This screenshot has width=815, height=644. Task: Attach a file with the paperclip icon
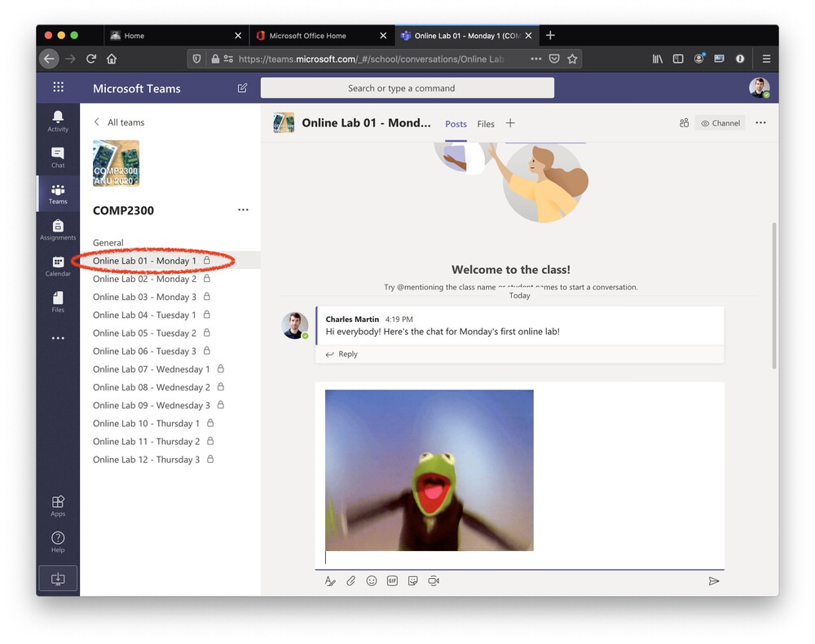[x=350, y=580]
